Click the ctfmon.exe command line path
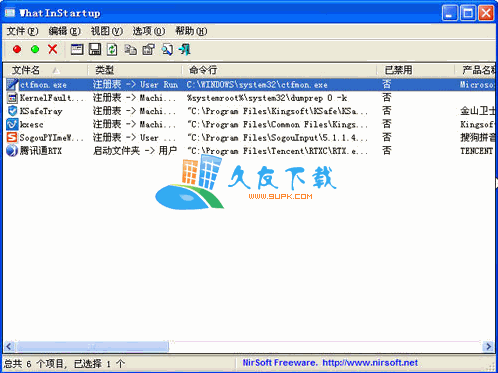Image resolution: width=498 pixels, height=373 pixels. pos(257,85)
